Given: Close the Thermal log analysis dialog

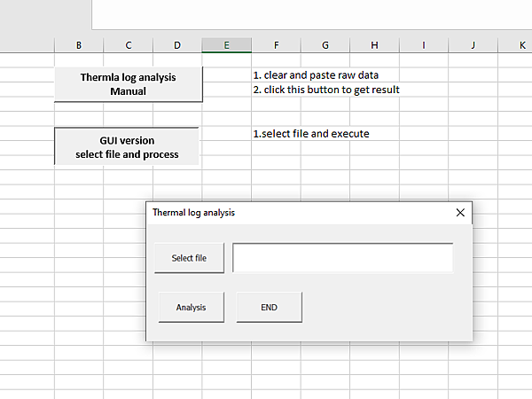Looking at the screenshot, I should pos(459,213).
